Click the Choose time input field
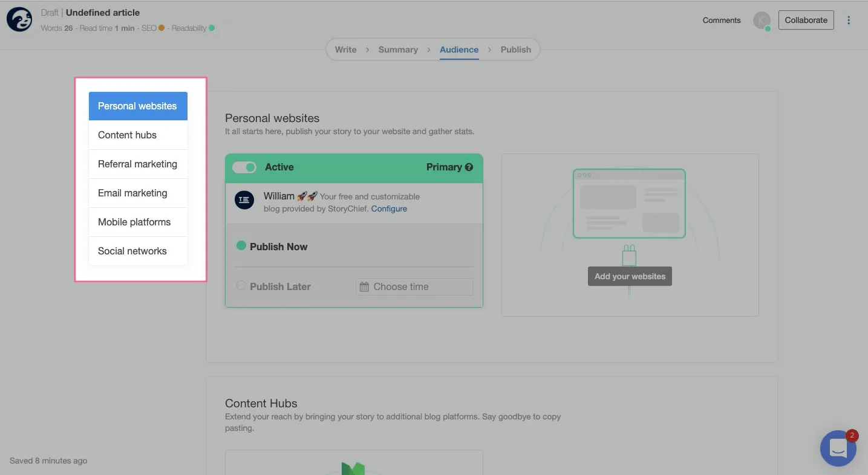 pyautogui.click(x=414, y=286)
